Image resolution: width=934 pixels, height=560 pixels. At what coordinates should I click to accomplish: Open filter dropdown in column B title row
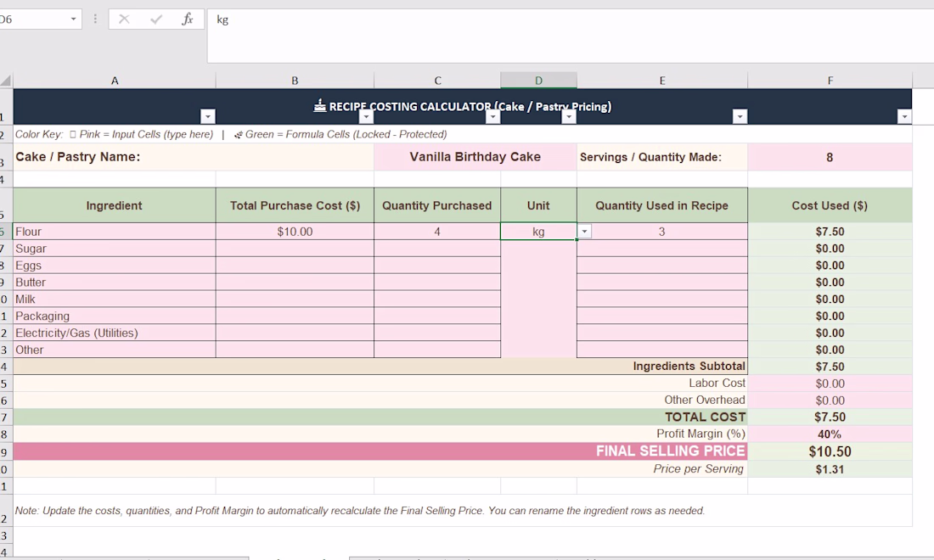366,116
